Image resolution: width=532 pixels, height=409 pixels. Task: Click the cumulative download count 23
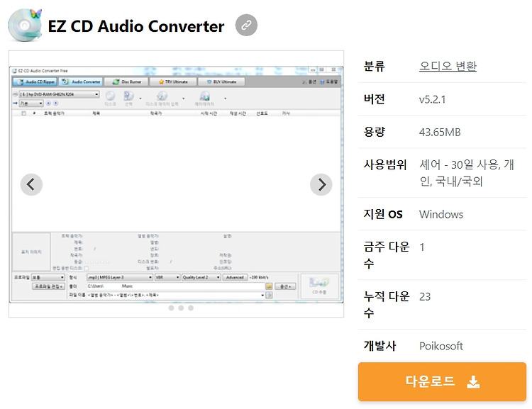coord(425,297)
